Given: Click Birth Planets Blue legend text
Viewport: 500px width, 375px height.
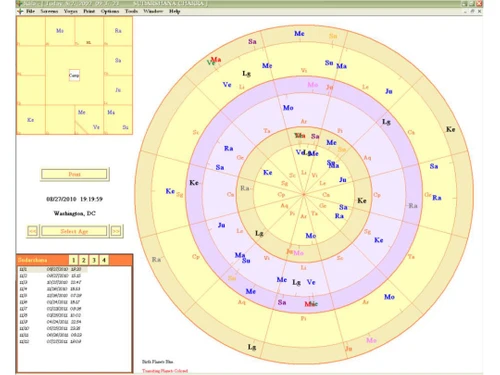Looking at the screenshot, I should [158, 362].
